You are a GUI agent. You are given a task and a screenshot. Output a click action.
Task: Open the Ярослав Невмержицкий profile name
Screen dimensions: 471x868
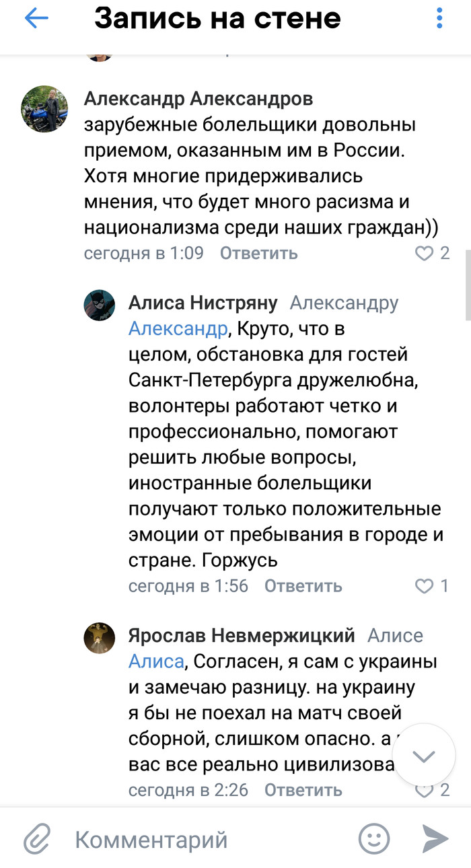pos(242,636)
